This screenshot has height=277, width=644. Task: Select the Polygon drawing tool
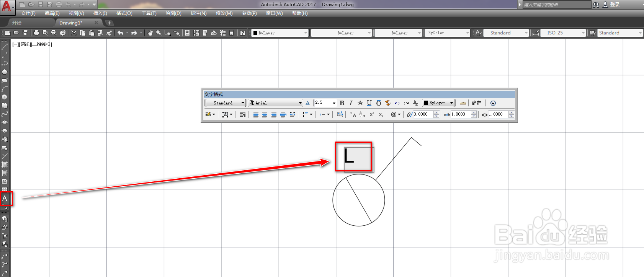5,72
